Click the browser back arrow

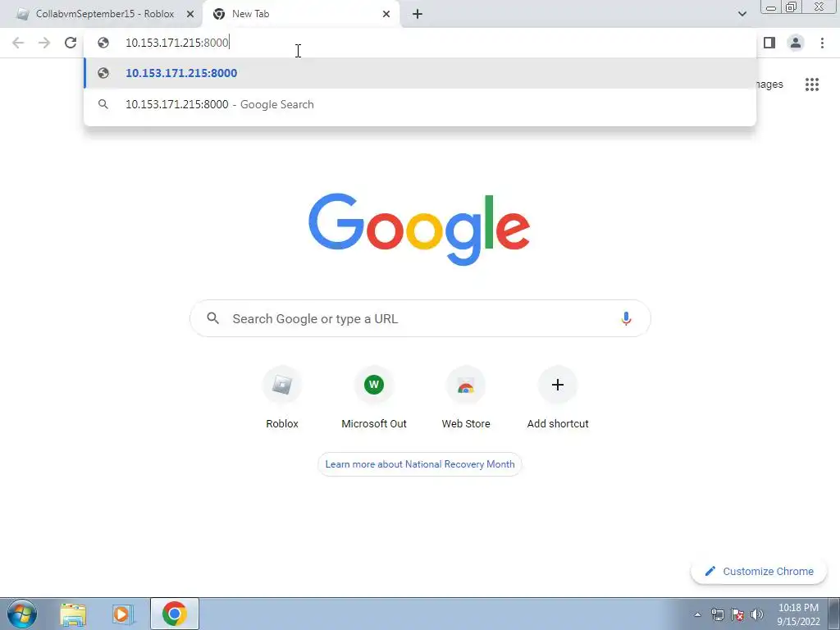[x=18, y=43]
